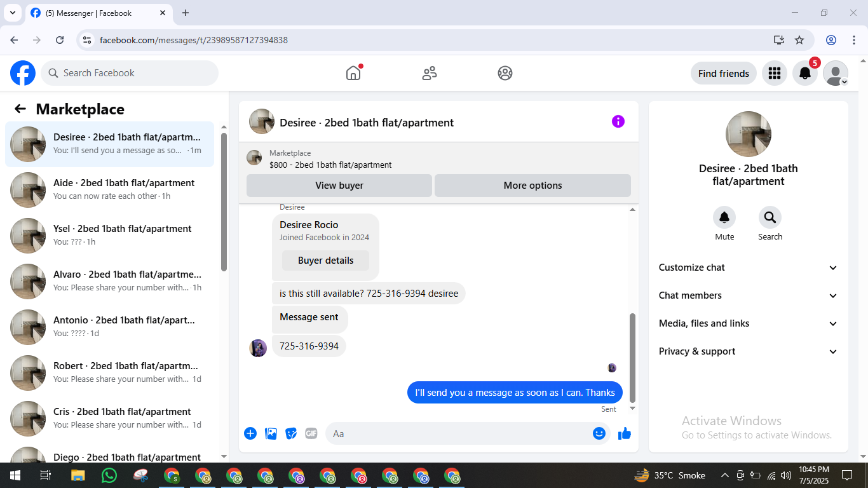Send a thumbs-up like

click(625, 433)
